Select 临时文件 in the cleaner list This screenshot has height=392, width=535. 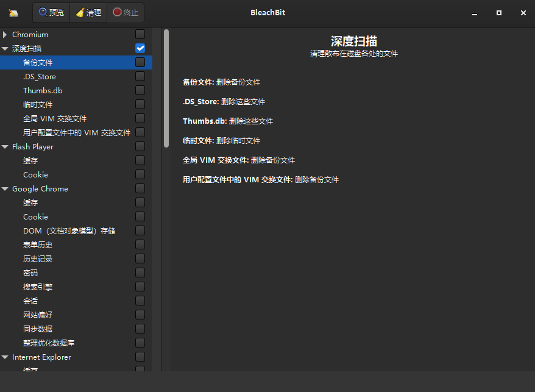point(38,104)
